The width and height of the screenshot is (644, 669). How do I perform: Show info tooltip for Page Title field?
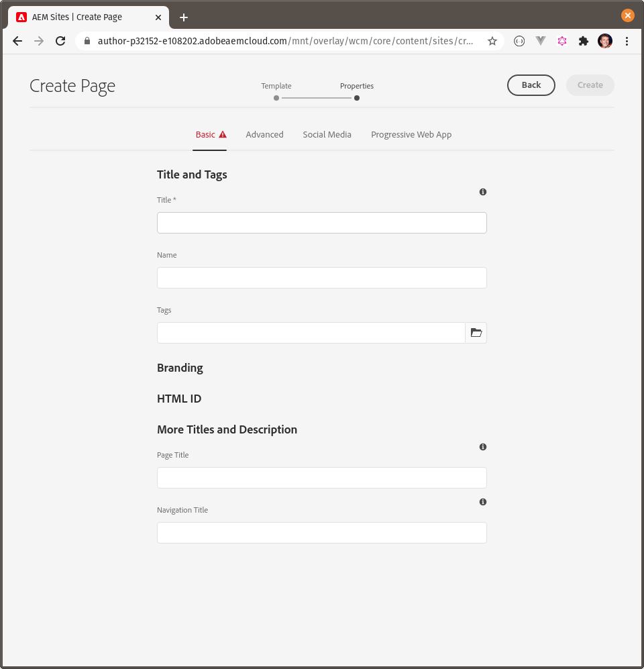(x=483, y=447)
